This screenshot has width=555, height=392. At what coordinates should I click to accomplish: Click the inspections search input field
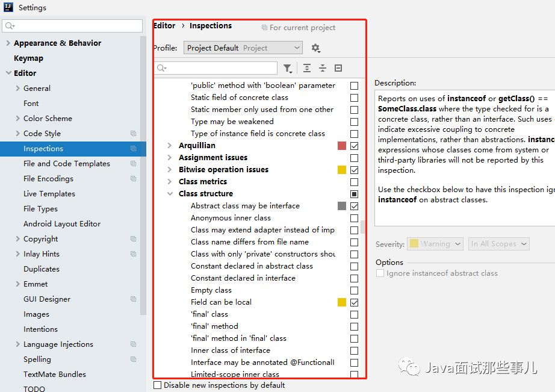[216, 68]
